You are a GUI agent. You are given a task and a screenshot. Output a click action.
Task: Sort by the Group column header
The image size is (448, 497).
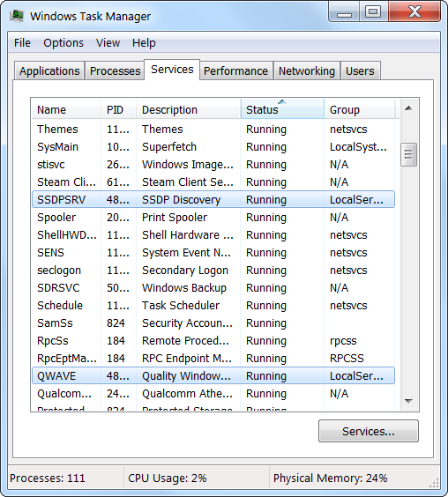[x=359, y=109]
